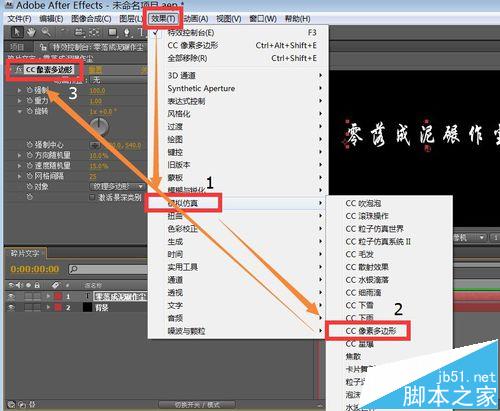Viewport: 500px width, 411px height.
Task: Select the Zoom magnifier tool
Action: (x=46, y=32)
